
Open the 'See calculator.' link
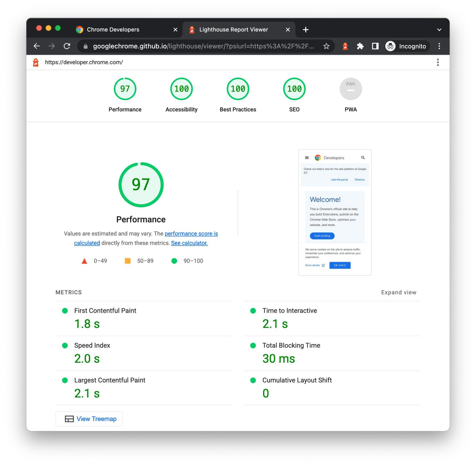(189, 243)
